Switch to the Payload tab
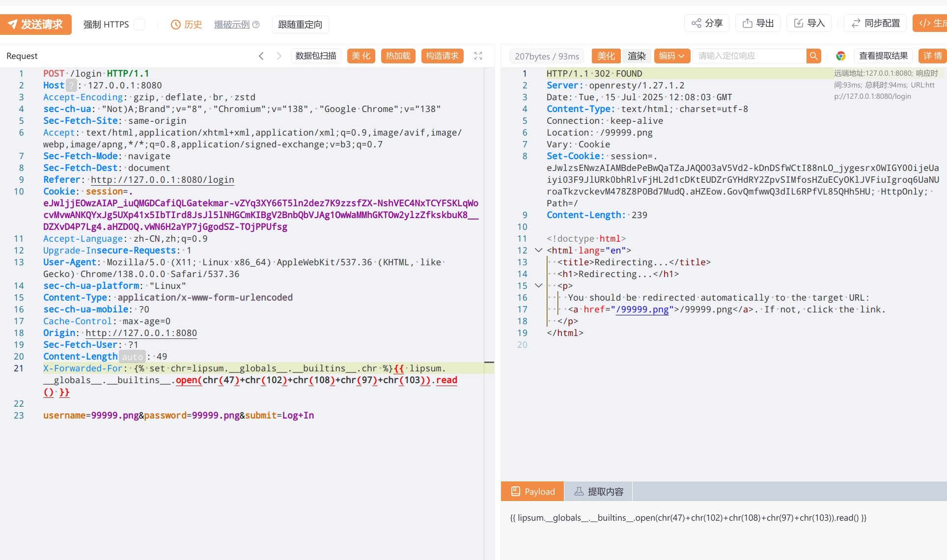947x560 pixels. pyautogui.click(x=532, y=491)
